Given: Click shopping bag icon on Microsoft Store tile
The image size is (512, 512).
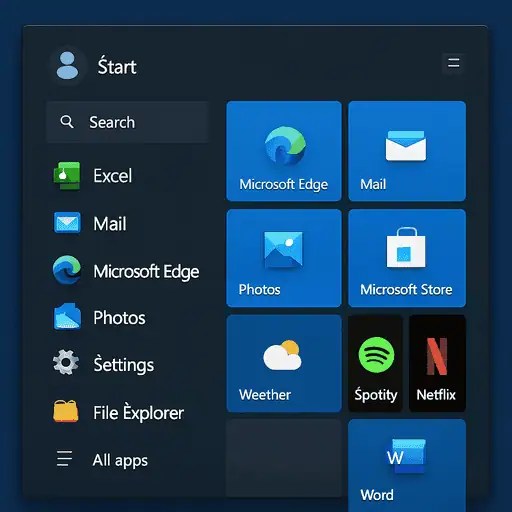Looking at the screenshot, I should point(406,248).
